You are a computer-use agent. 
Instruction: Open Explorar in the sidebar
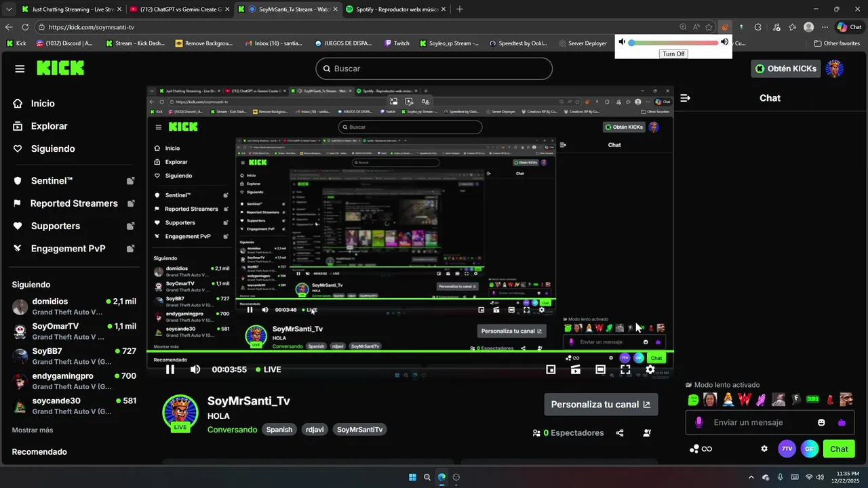[x=49, y=126]
